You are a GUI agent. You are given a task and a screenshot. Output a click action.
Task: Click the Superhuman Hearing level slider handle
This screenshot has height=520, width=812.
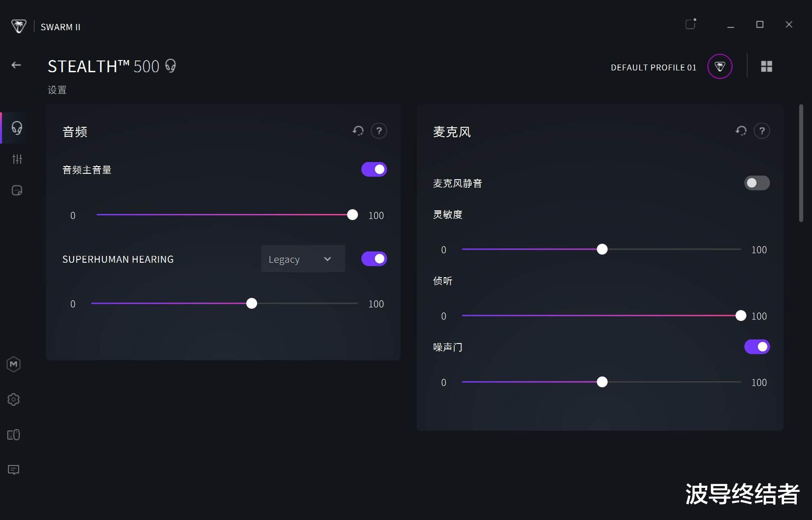[252, 303]
